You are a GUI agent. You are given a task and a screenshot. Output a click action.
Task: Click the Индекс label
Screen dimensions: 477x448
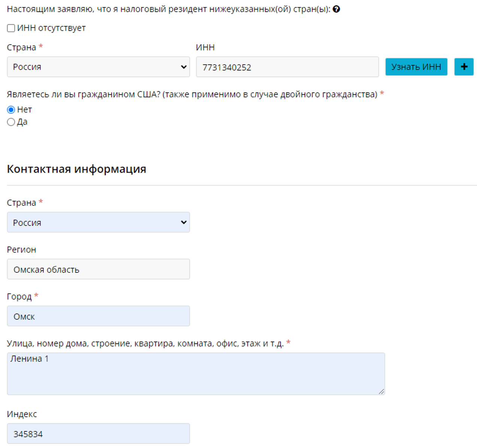tap(22, 414)
